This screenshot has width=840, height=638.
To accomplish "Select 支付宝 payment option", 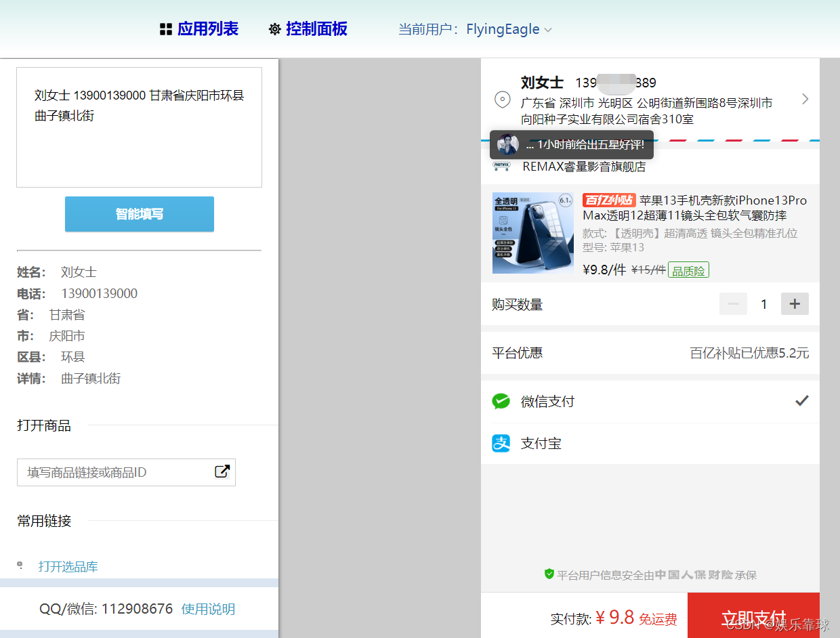I will tap(650, 444).
